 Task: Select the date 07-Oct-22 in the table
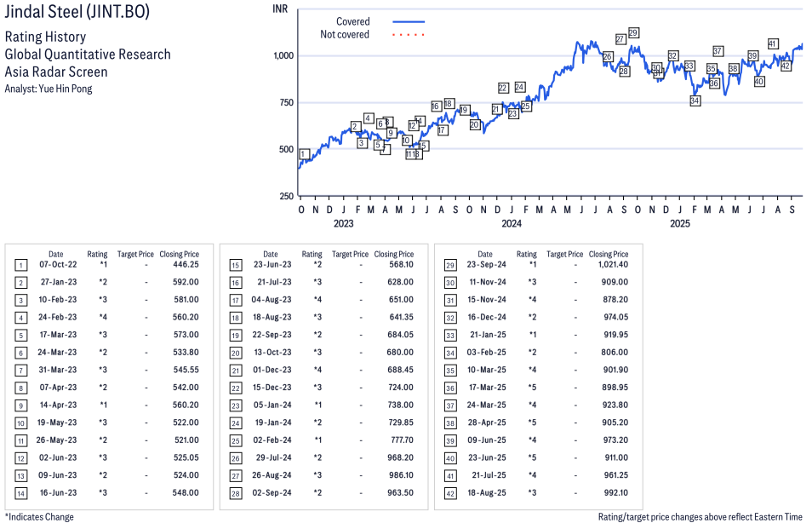(58, 264)
